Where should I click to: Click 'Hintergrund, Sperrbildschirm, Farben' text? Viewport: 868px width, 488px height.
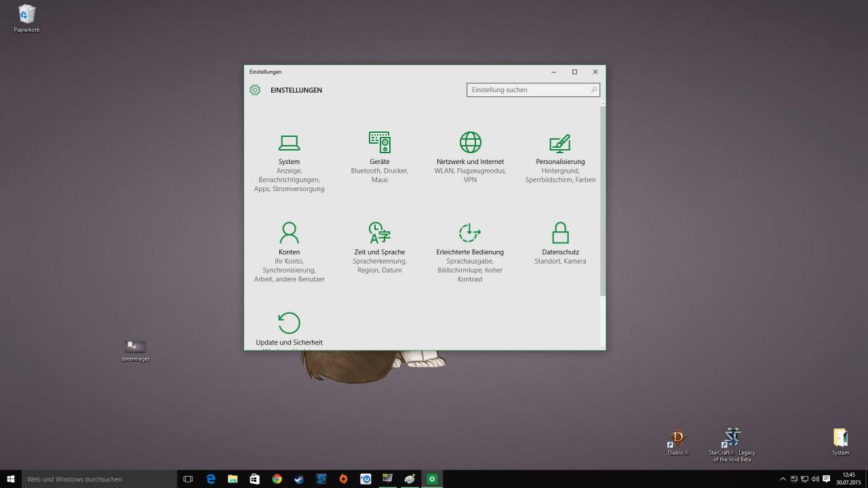pyautogui.click(x=560, y=175)
